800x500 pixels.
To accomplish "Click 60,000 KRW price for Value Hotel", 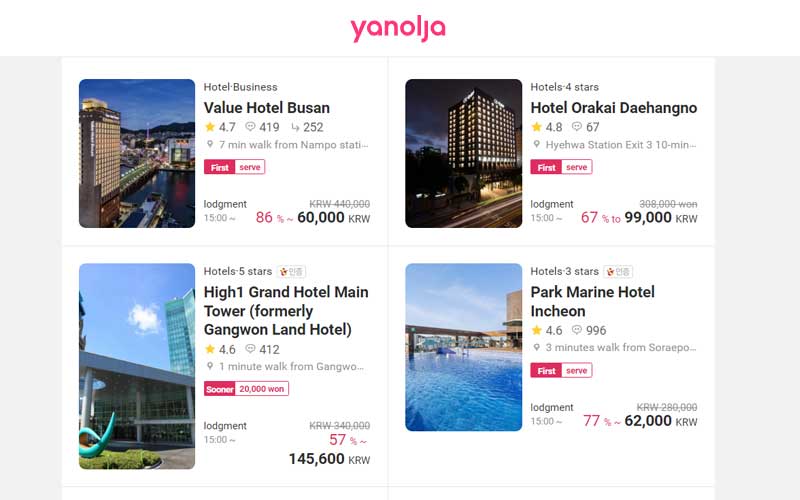I will 334,218.
